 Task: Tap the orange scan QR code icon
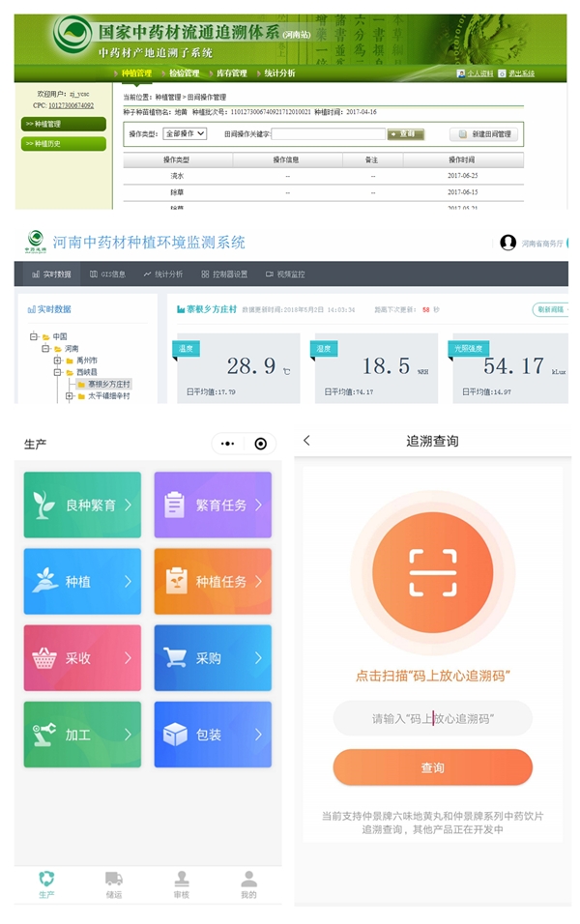(432, 572)
